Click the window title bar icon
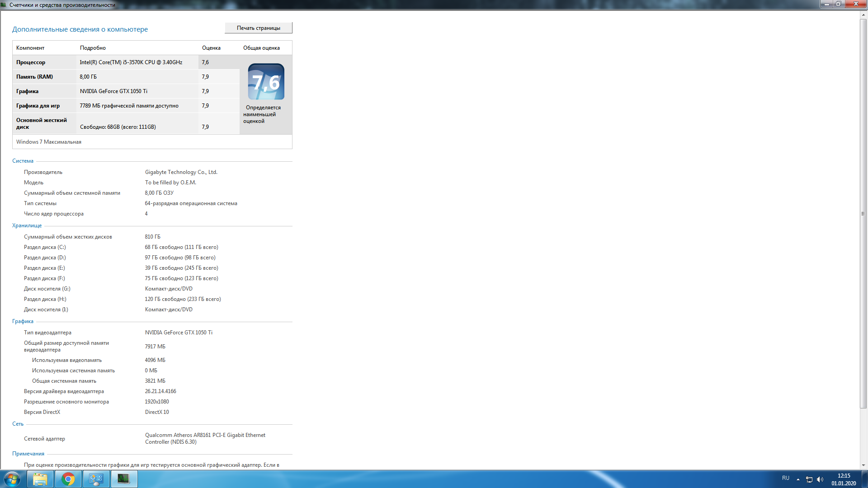 (4, 5)
